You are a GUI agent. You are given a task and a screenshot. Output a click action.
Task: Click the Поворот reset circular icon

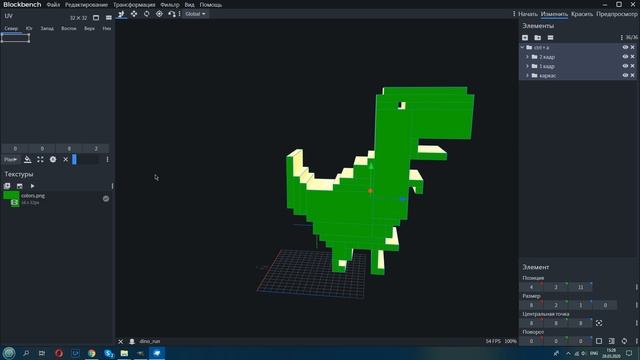pos(624,341)
